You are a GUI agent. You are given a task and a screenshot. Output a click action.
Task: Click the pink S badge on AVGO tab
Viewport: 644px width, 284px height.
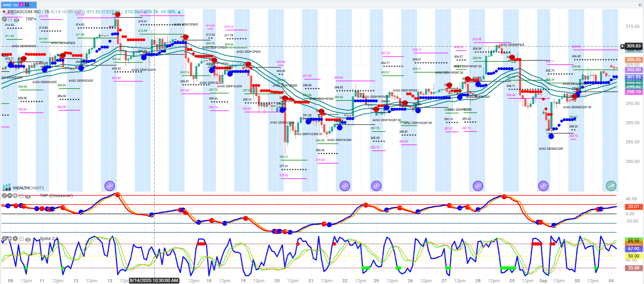point(21,5)
